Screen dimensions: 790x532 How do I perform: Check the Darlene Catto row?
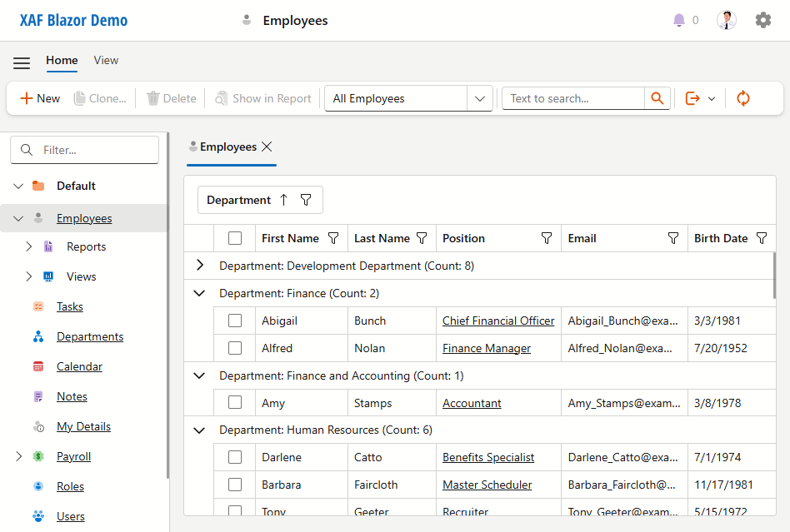(x=235, y=457)
